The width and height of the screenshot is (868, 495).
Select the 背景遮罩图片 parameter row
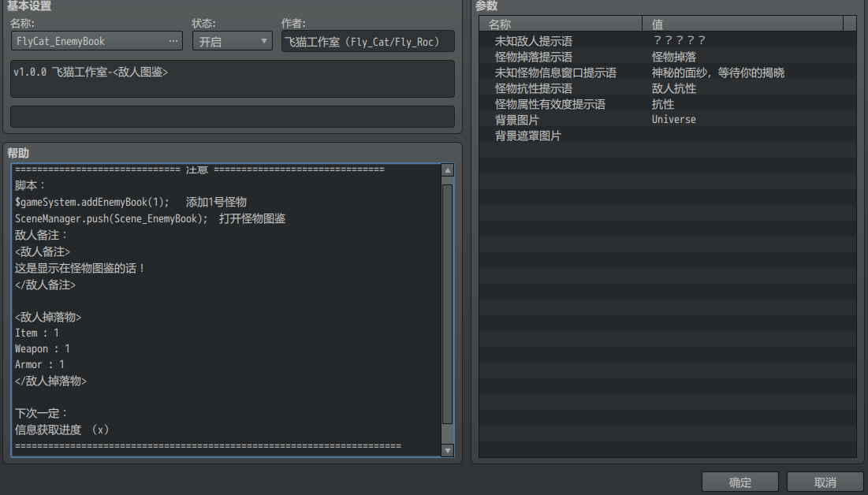[667, 136]
